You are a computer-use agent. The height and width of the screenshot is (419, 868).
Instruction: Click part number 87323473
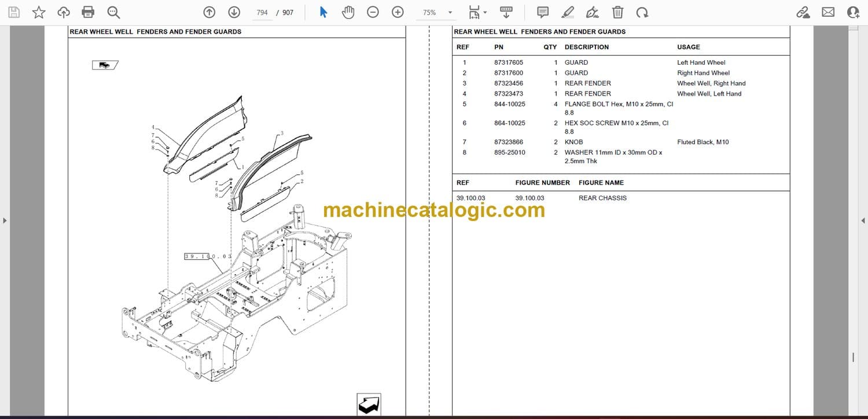click(509, 94)
